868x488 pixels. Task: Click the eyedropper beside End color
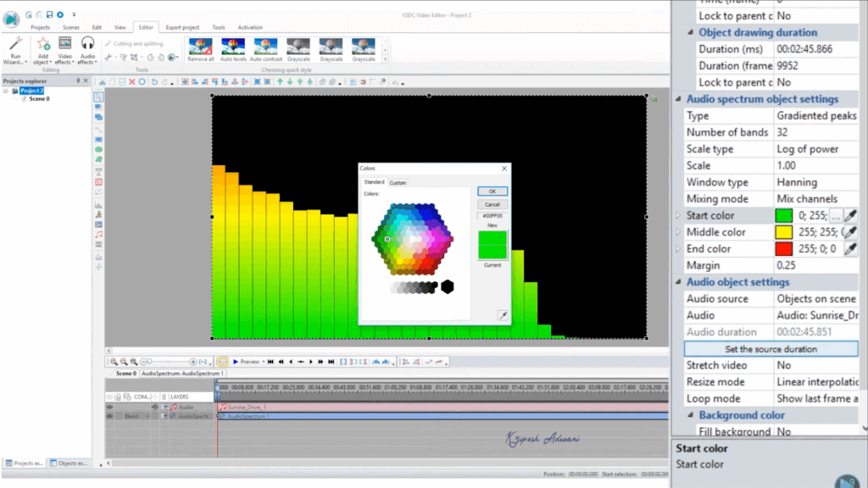(850, 249)
